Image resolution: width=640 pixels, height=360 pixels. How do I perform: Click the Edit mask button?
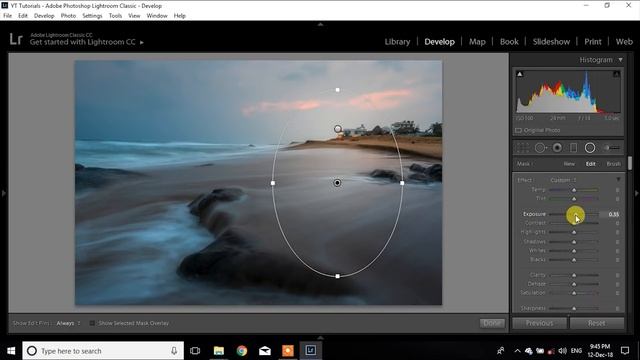pyautogui.click(x=591, y=164)
